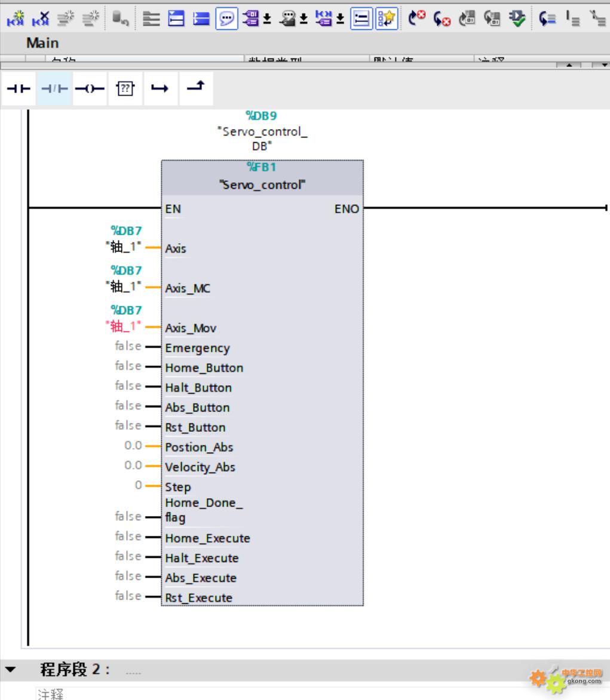Insert a normally open contact
Image resolution: width=610 pixels, height=700 pixels.
[18, 89]
